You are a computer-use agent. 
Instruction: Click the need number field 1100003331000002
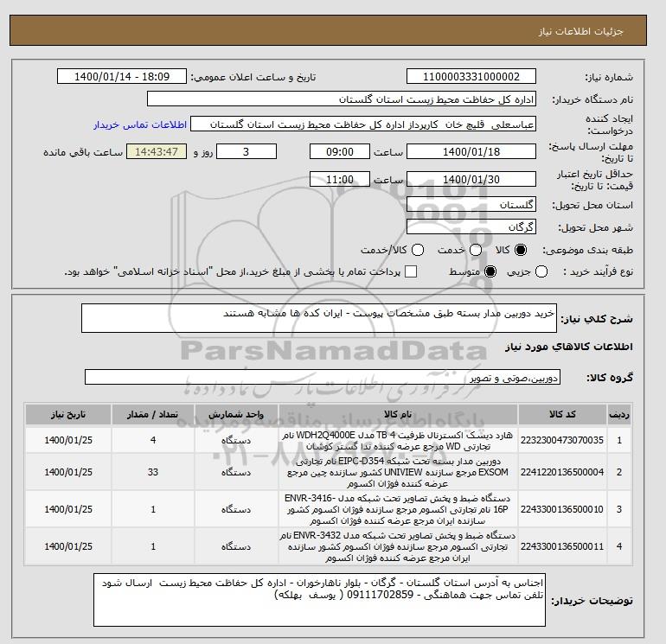click(471, 76)
